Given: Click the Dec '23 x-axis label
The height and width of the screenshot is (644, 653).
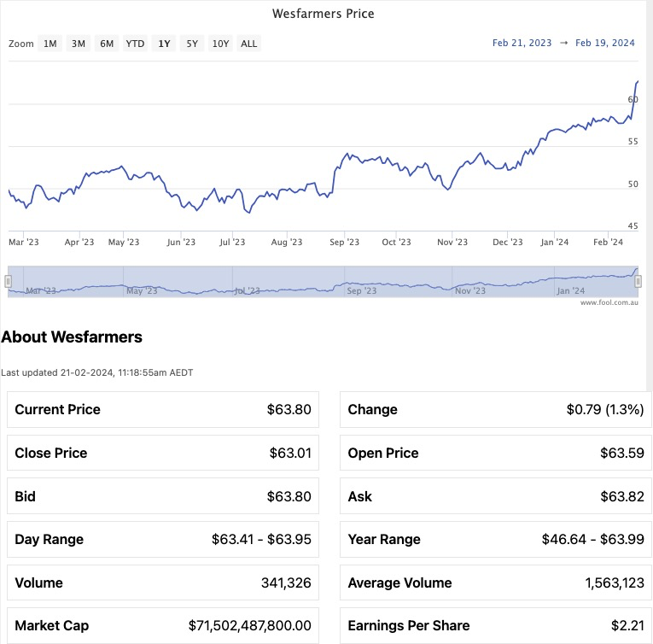Looking at the screenshot, I should [508, 243].
